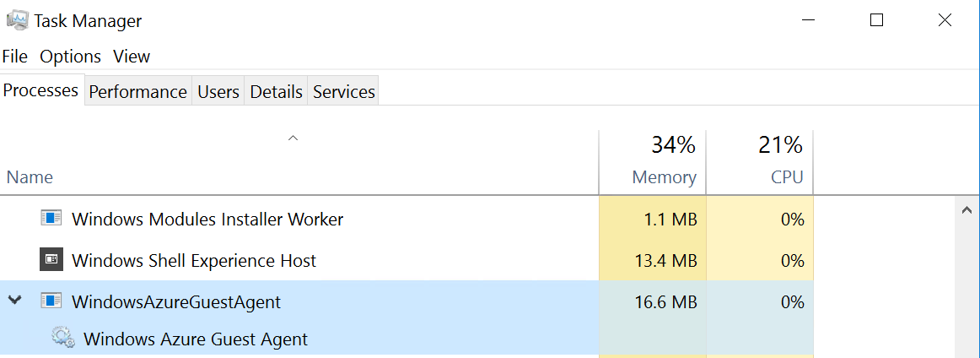The height and width of the screenshot is (358, 980).
Task: Click the Windows Shell Experience Host icon
Action: (51, 260)
